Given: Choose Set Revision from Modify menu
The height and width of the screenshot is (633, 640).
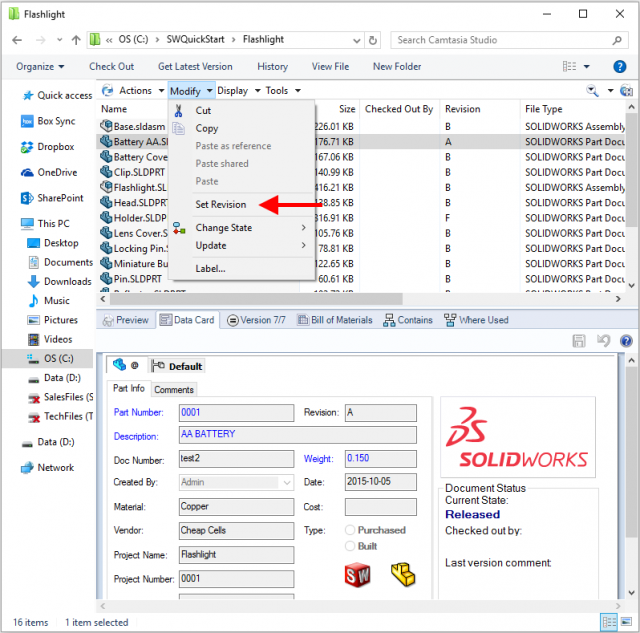Looking at the screenshot, I should [x=220, y=204].
